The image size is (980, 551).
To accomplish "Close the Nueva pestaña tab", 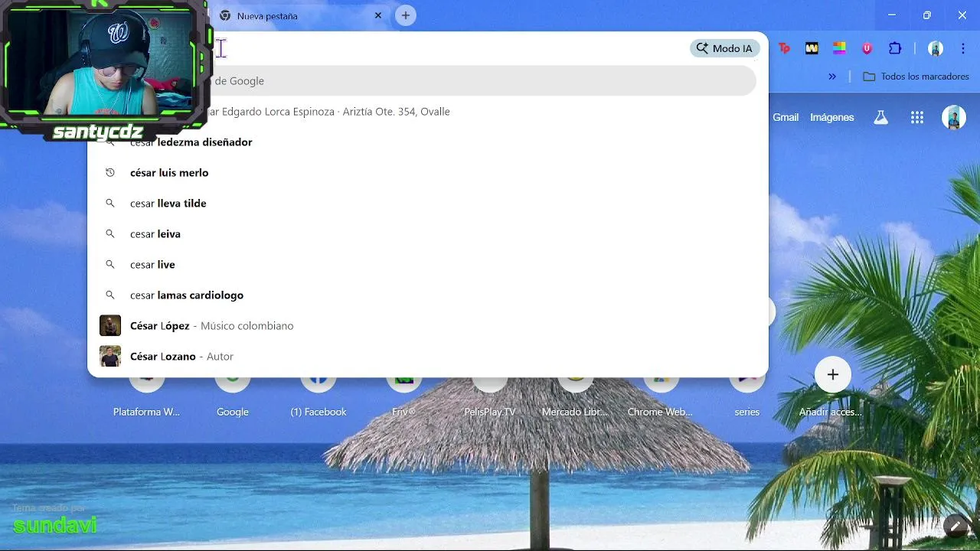I will [x=378, y=15].
